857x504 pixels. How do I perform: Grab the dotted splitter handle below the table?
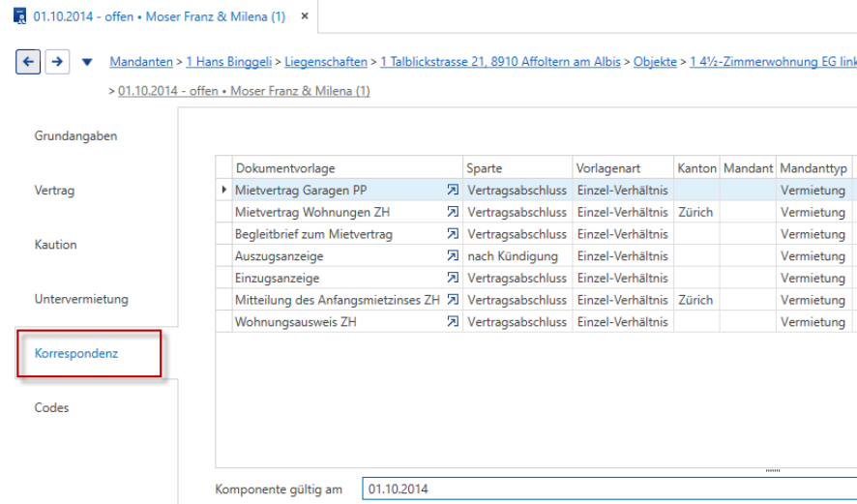pyautogui.click(x=772, y=470)
